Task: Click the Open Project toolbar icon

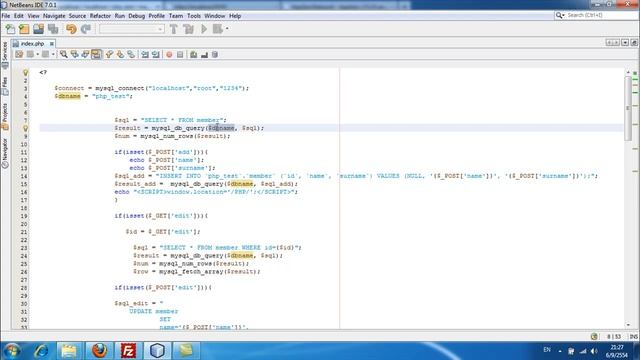Action: [x=39, y=29]
